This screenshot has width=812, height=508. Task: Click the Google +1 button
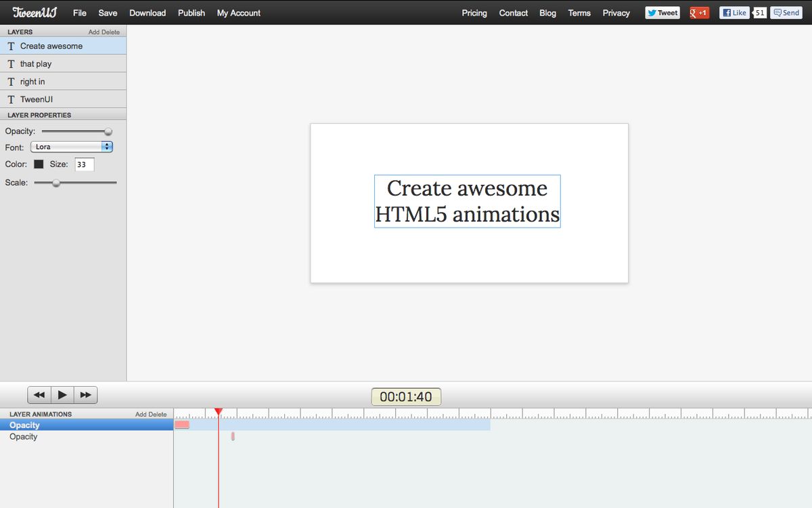tap(698, 12)
